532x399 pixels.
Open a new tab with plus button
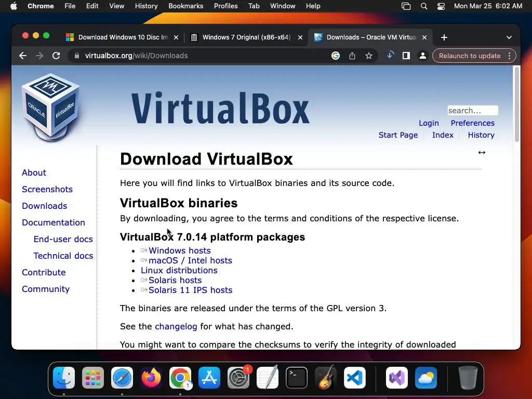coord(444,37)
